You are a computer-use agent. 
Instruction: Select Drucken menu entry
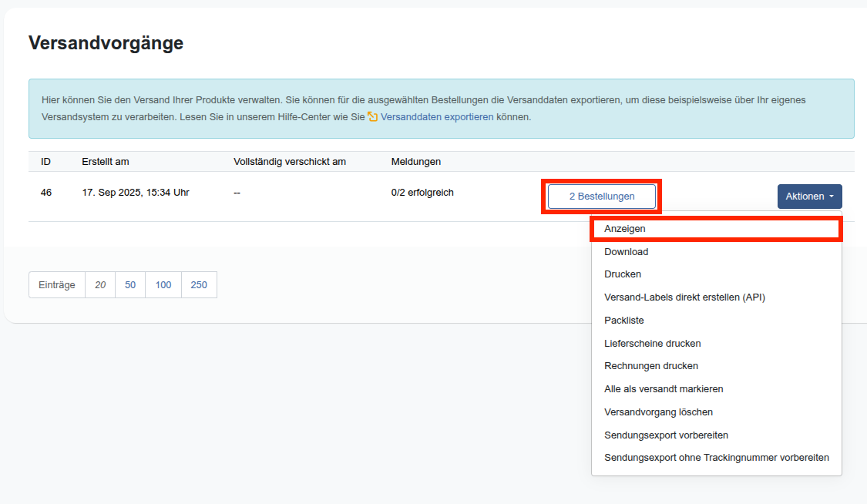point(717,274)
